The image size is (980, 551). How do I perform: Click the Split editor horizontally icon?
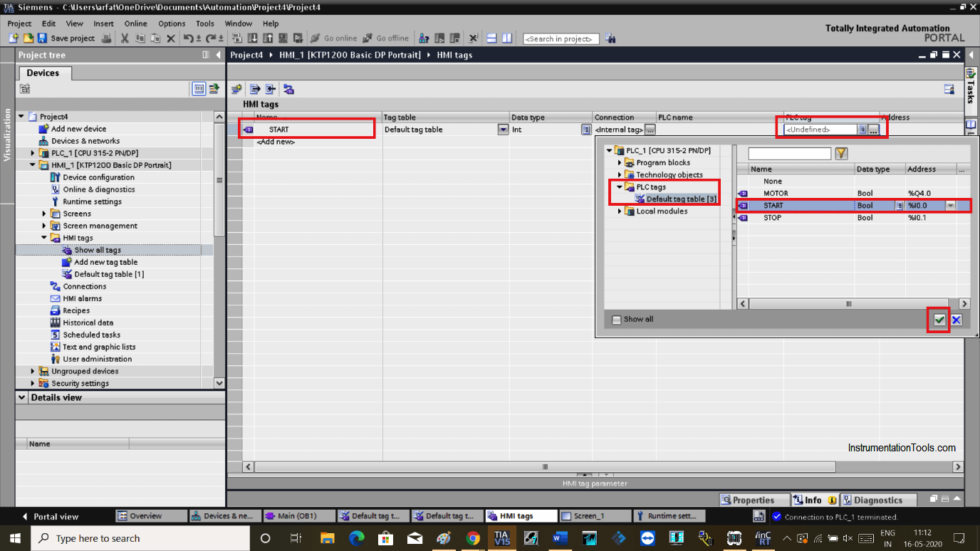pos(492,38)
